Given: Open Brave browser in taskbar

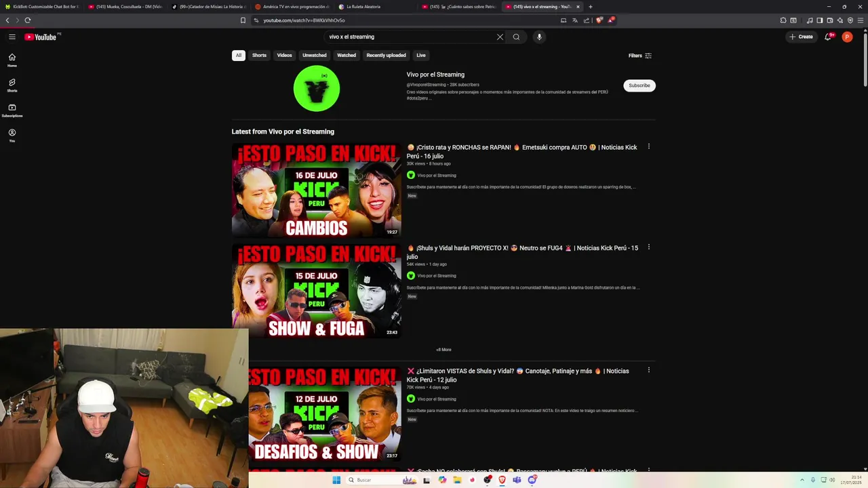Looking at the screenshot, I should pyautogui.click(x=502, y=480).
